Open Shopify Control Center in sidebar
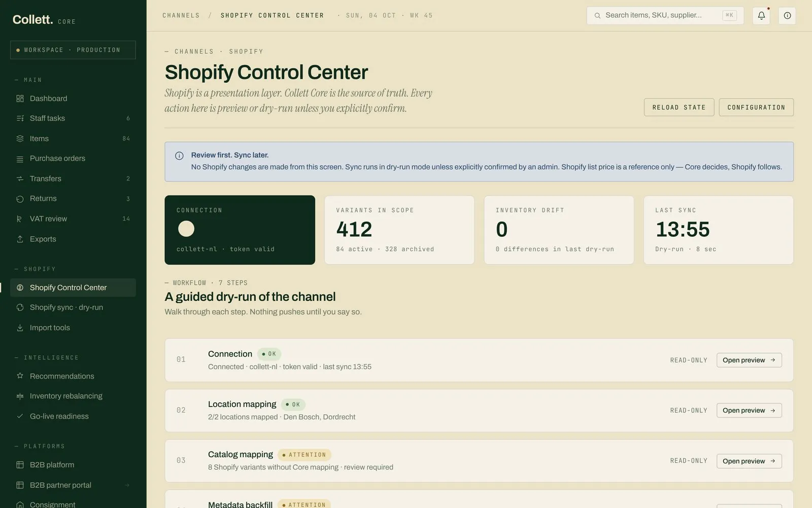 [x=73, y=288]
